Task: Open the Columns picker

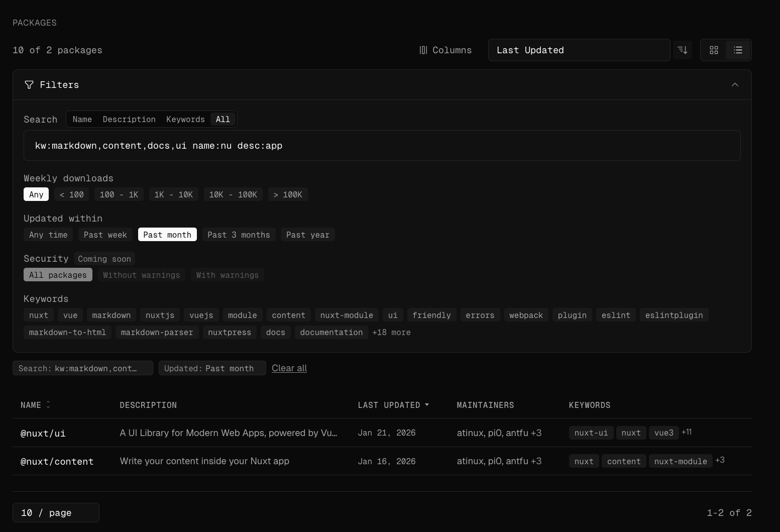Action: 445,50
